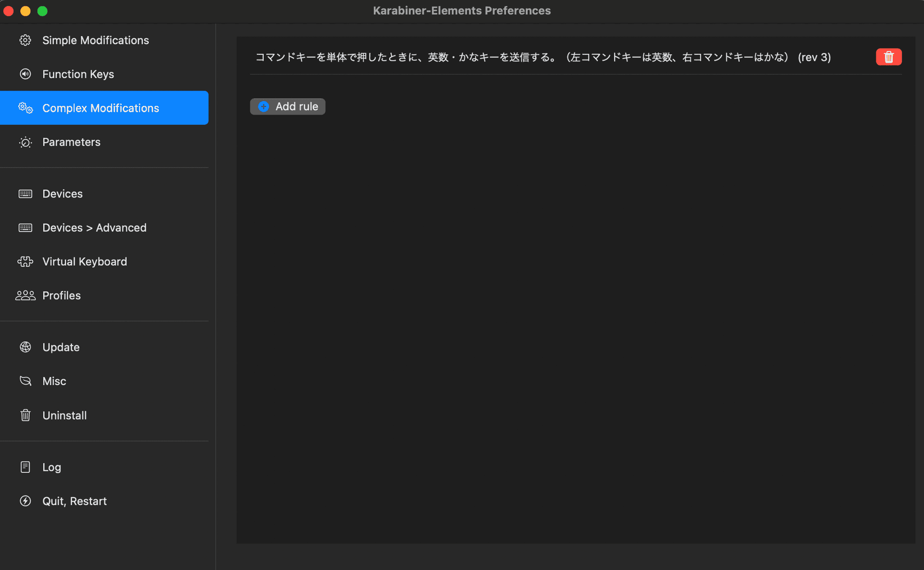Click the blue plus icon in Add rule

point(263,106)
